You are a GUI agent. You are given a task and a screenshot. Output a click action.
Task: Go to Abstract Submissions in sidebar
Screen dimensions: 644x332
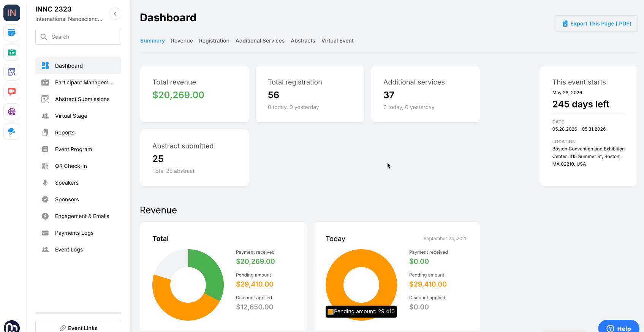click(x=82, y=99)
